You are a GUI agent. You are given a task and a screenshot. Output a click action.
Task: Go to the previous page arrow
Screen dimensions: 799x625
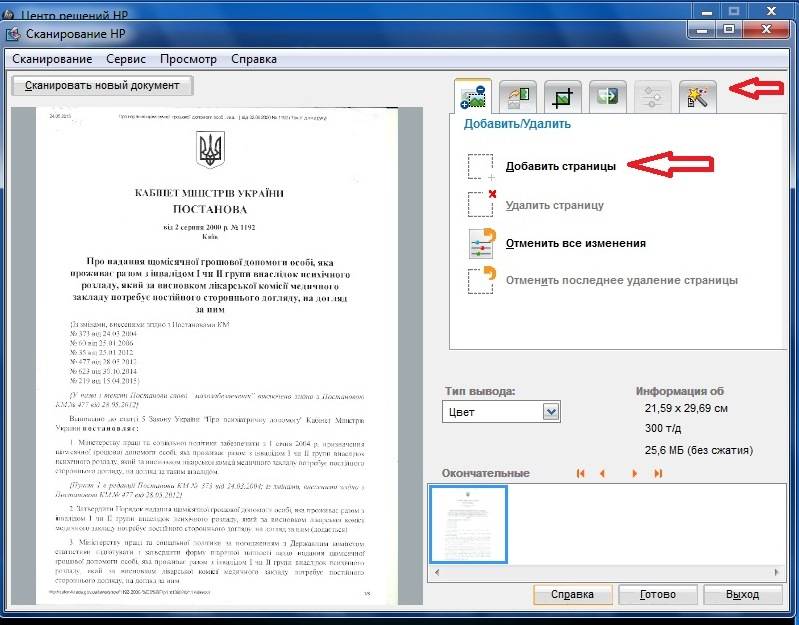pyautogui.click(x=602, y=473)
